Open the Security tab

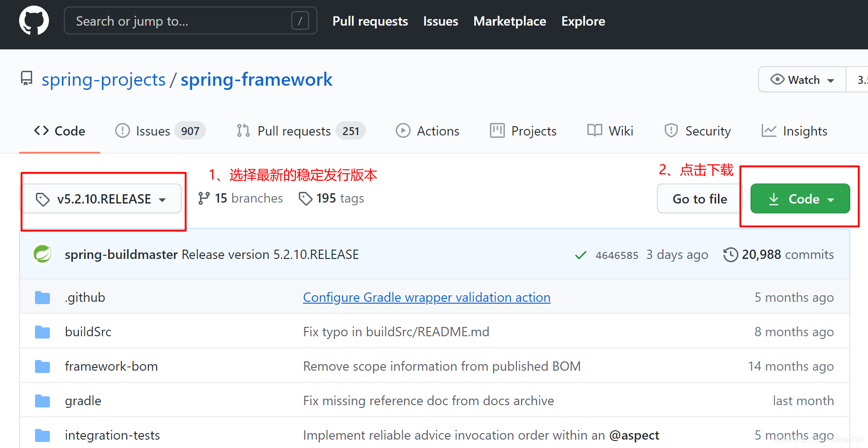point(697,131)
